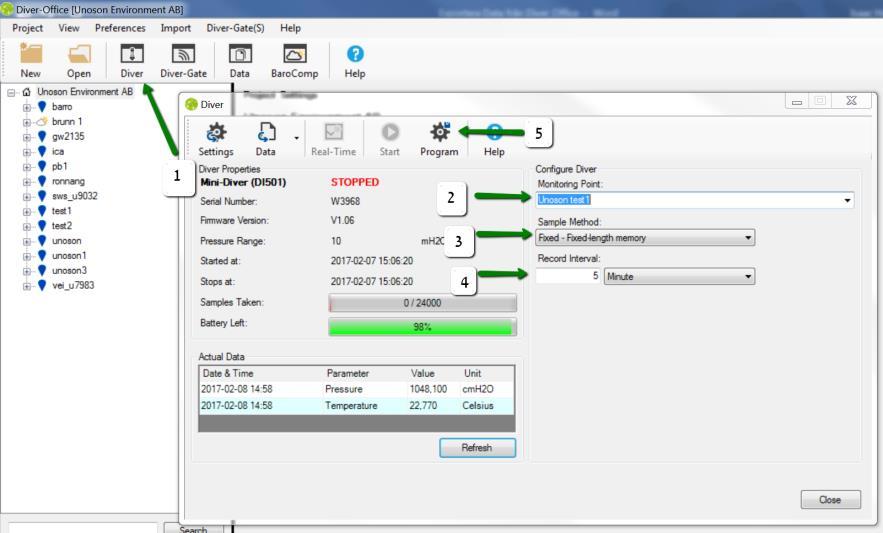
Task: Click the 1048,100 pressure value
Action: 428,389
